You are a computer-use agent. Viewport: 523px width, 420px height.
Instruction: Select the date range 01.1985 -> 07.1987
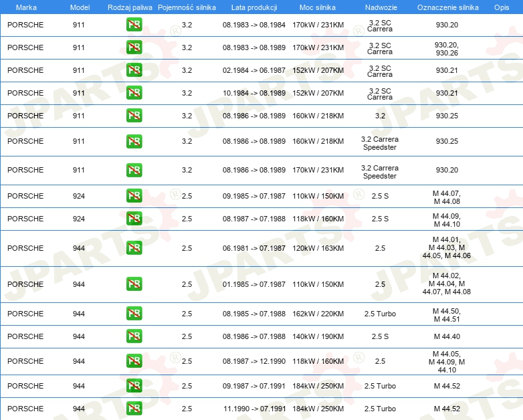[254, 284]
